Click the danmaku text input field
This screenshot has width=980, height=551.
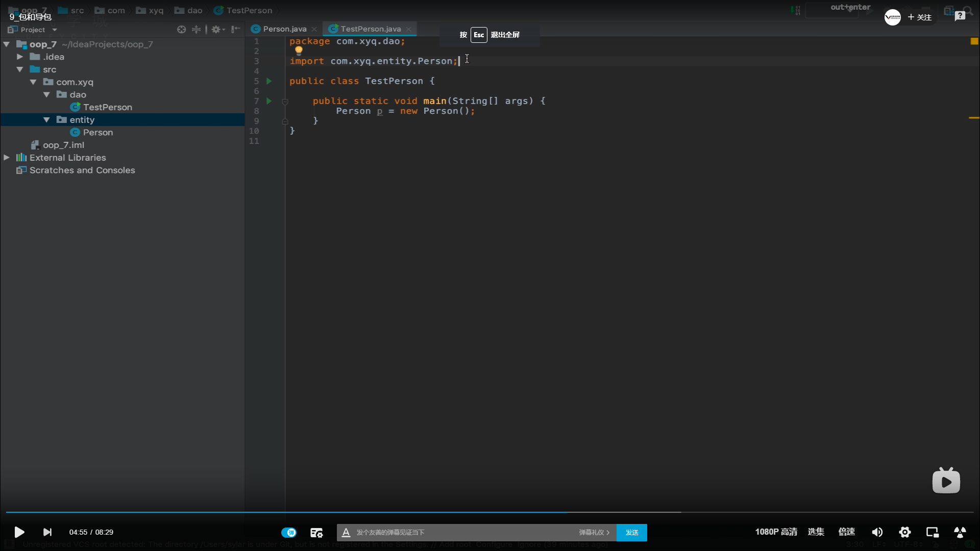click(459, 532)
